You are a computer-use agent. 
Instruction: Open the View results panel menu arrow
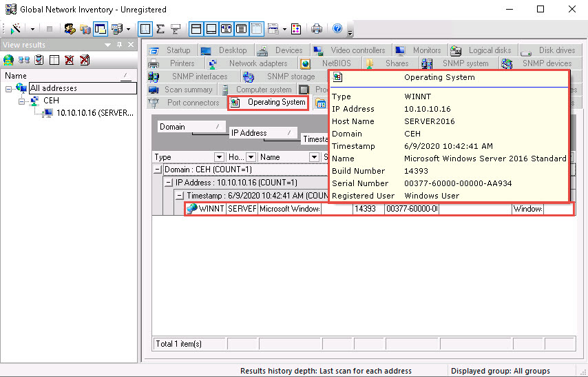107,45
